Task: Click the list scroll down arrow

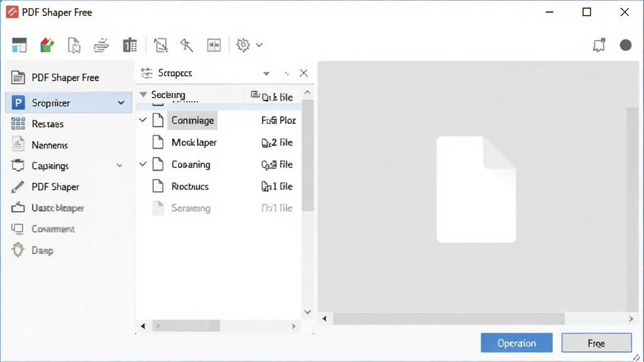Action: point(307,312)
